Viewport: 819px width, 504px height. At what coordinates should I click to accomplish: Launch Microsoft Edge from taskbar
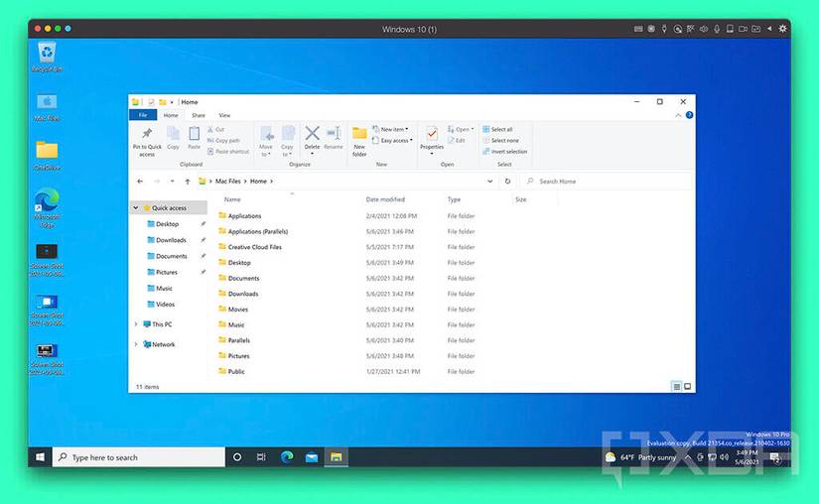pyautogui.click(x=287, y=457)
